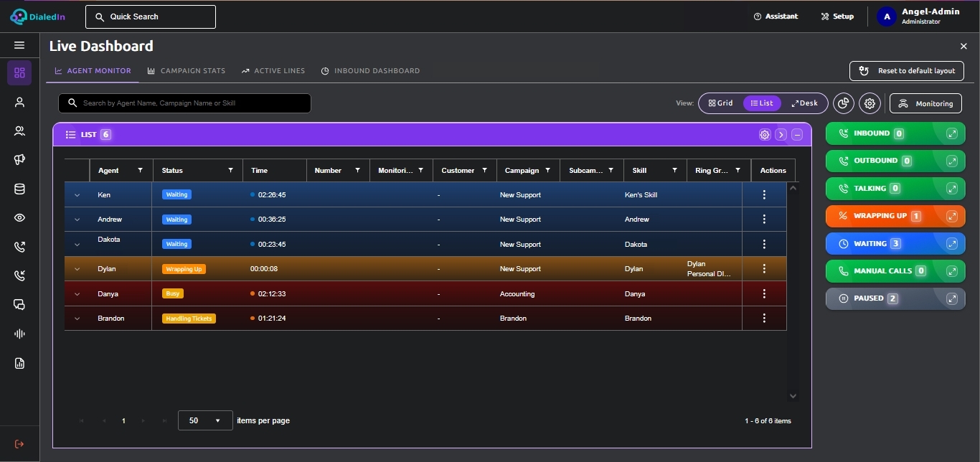The image size is (980, 462).
Task: Open the user groups icon in sidebar
Action: click(19, 131)
